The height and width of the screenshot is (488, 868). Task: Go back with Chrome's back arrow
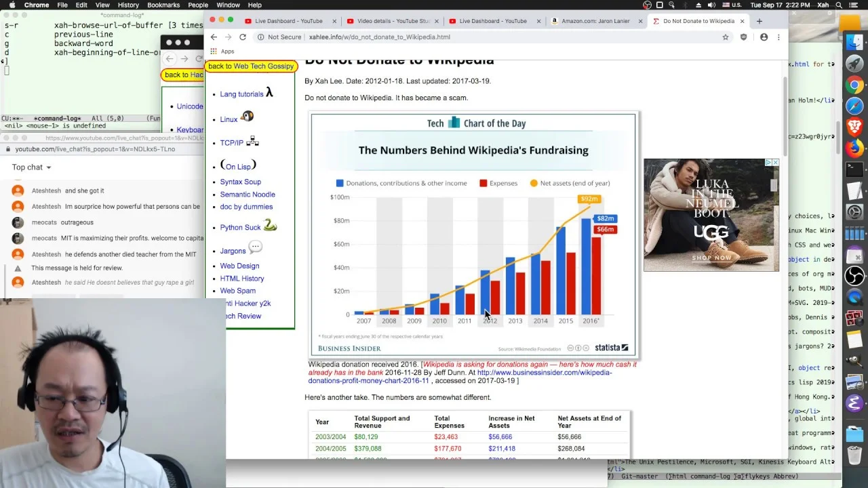point(214,37)
